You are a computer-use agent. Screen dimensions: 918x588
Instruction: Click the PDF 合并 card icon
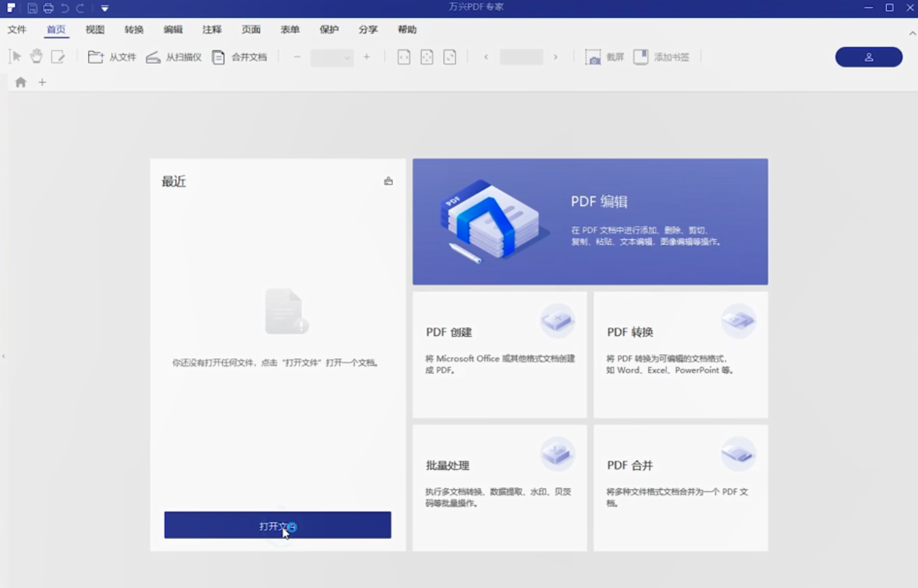coord(738,454)
